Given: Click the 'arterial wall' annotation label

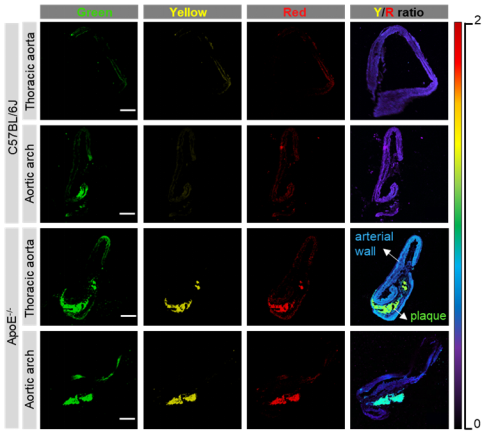Looking at the screenshot, I should click(374, 244).
